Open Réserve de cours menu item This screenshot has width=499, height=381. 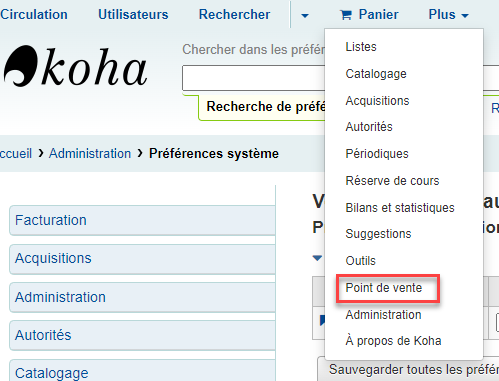(392, 181)
